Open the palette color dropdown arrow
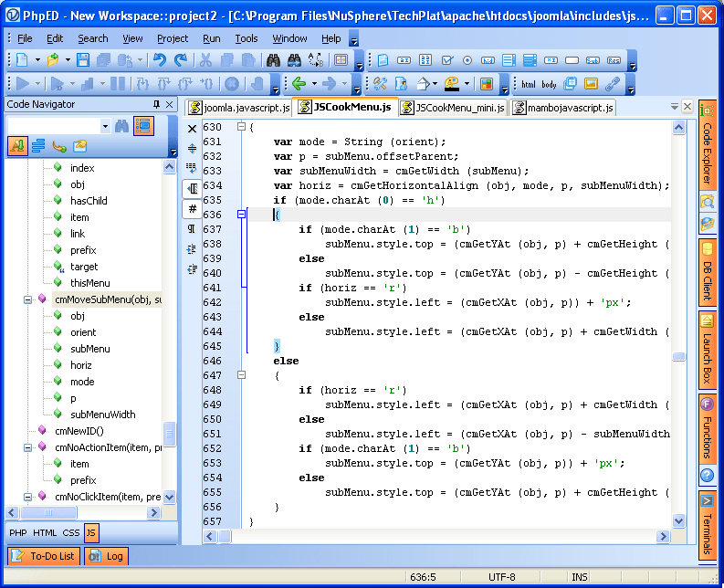The image size is (724, 588). 467,84
